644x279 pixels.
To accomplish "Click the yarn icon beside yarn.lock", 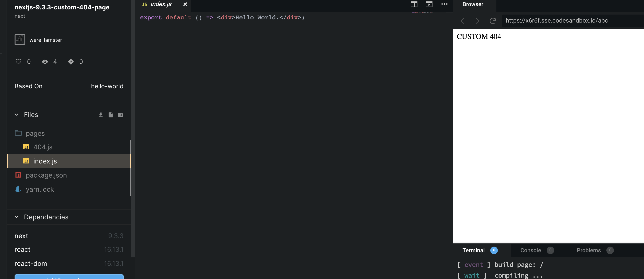I will [18, 189].
